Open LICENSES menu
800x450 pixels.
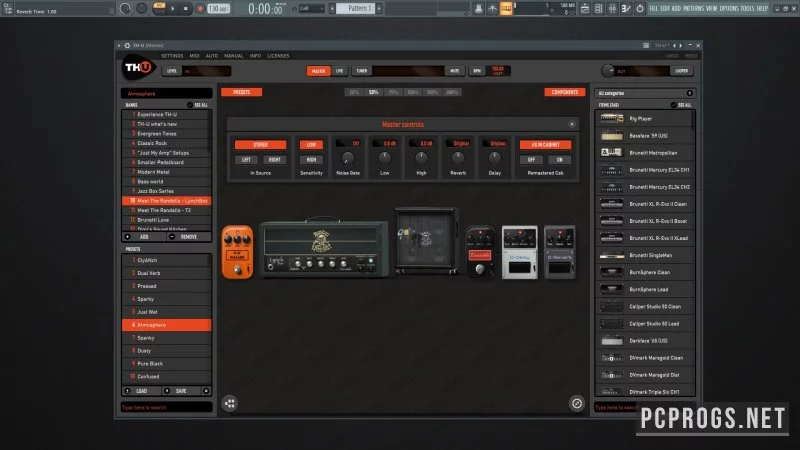(x=278, y=56)
